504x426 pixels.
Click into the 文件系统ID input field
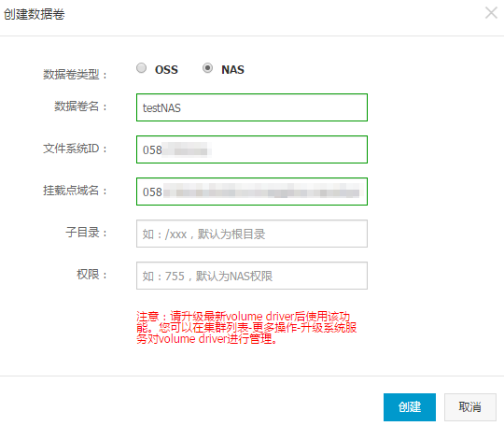click(x=252, y=149)
